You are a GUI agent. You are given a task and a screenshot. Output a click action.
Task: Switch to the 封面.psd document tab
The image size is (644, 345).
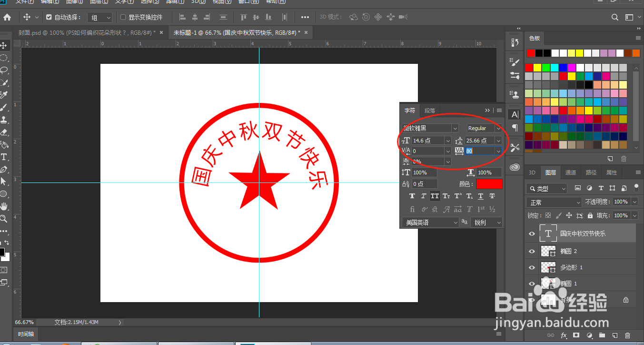point(87,32)
